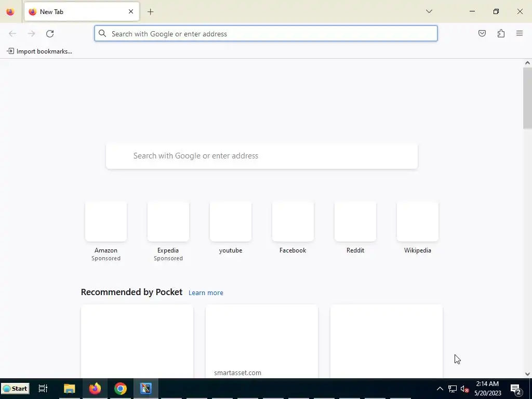Reload the current page
Image resolution: width=532 pixels, height=399 pixels.
[x=50, y=34]
